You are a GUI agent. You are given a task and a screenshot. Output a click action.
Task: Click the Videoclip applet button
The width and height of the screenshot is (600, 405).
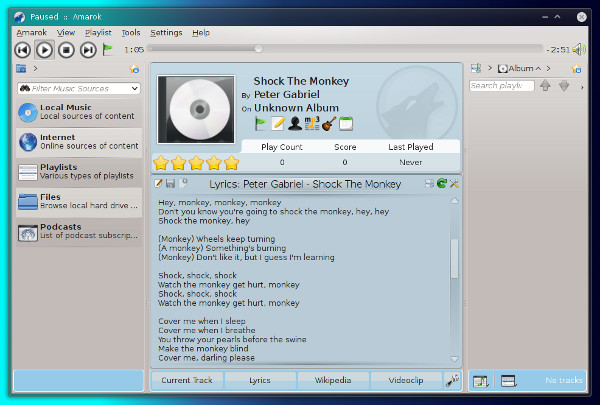pos(406,380)
